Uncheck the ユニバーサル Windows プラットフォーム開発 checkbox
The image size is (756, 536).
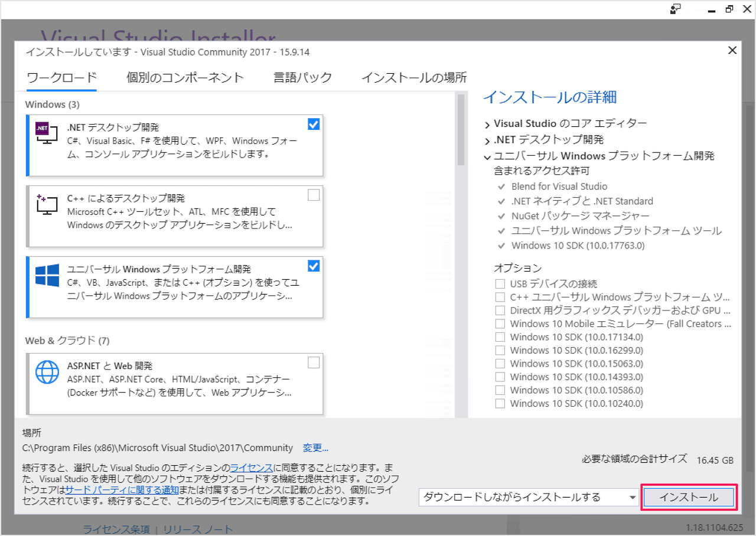tap(314, 266)
